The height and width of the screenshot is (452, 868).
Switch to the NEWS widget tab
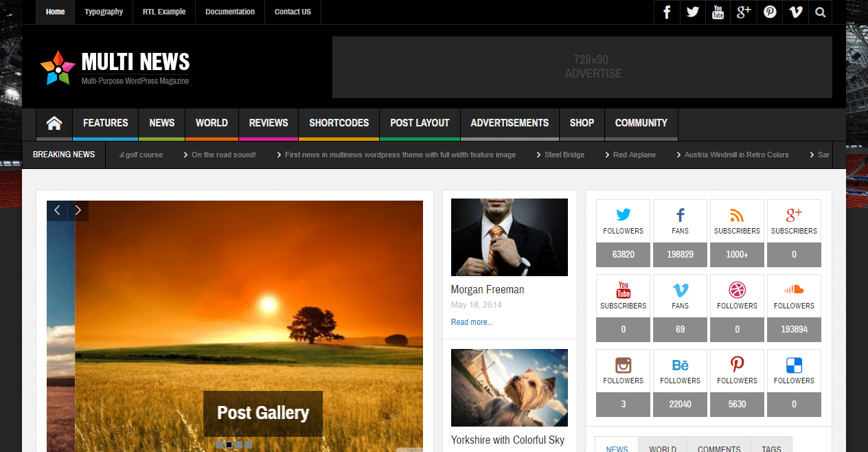pos(617,445)
